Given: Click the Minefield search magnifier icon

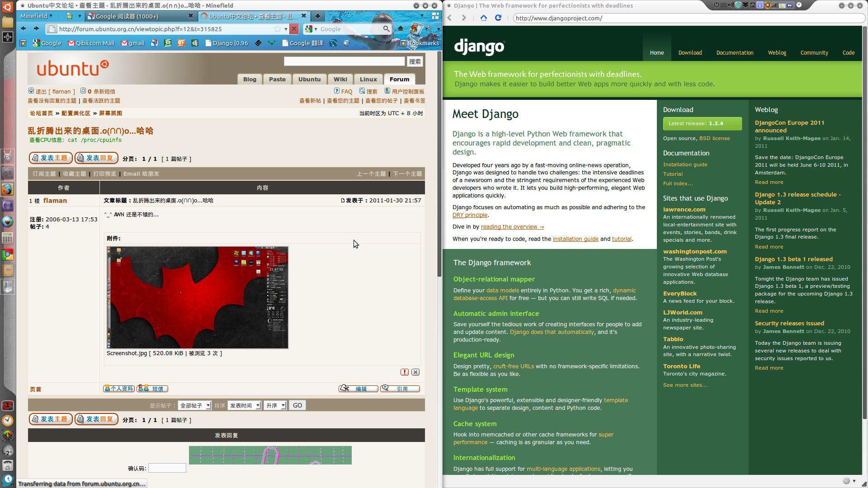Looking at the screenshot, I should (386, 29).
